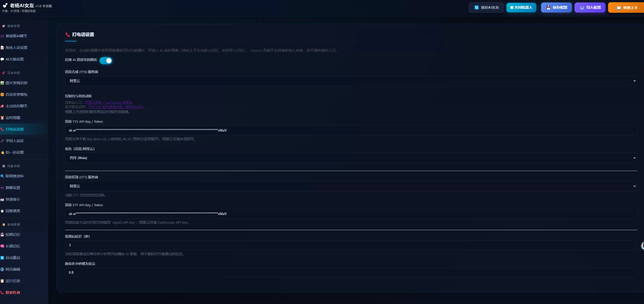Image resolution: width=644 pixels, height=304 pixels.
Task: Open 角色人设设置 in the sidebar
Action: (16, 48)
